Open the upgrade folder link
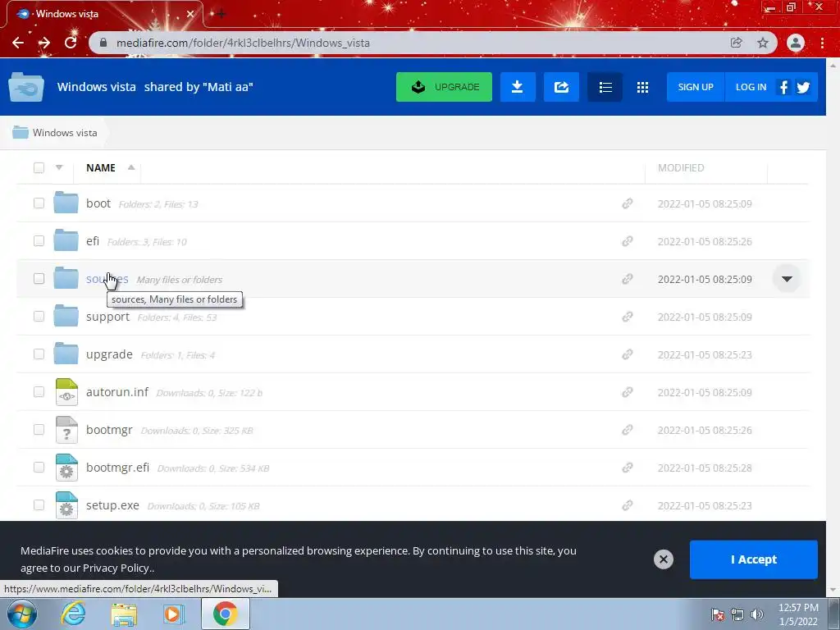This screenshot has width=840, height=630. coord(109,354)
